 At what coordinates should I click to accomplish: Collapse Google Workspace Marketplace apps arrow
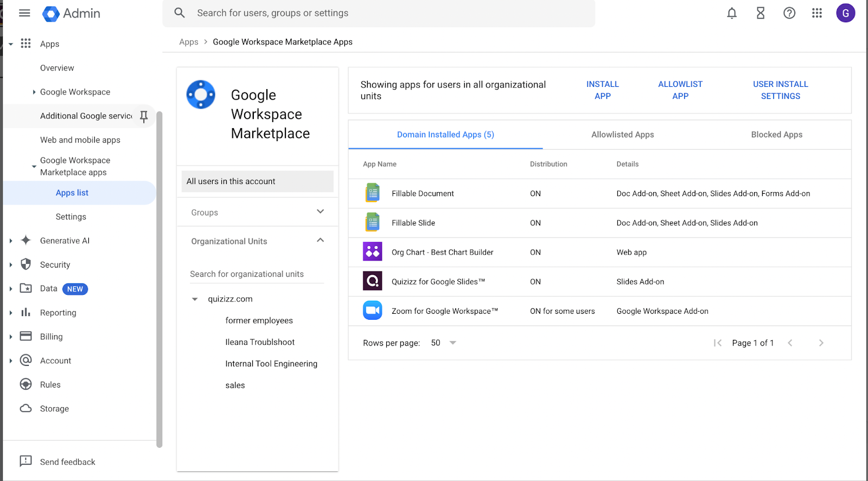tap(34, 167)
